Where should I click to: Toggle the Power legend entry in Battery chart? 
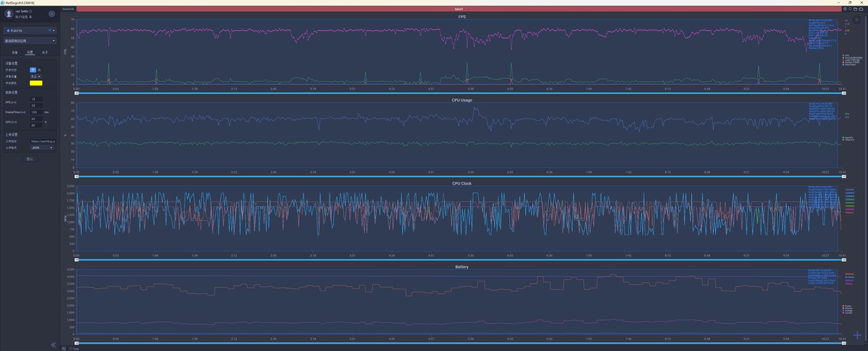pyautogui.click(x=846, y=306)
